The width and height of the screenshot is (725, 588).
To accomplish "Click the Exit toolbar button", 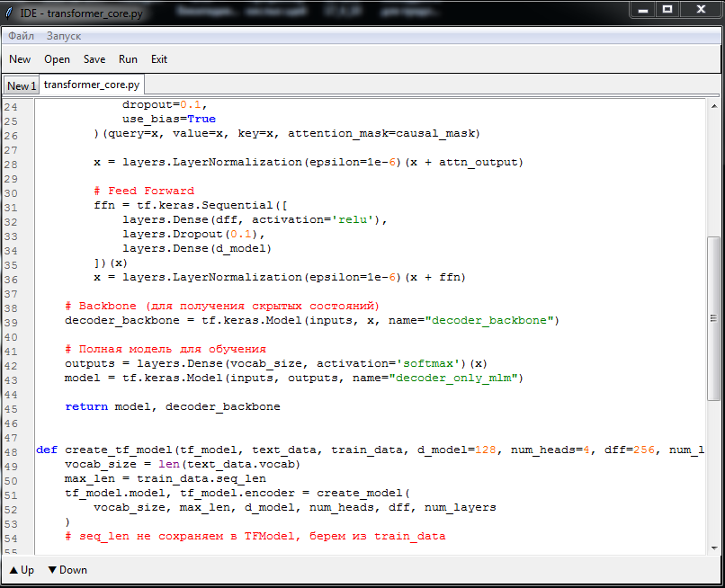I will coord(159,59).
